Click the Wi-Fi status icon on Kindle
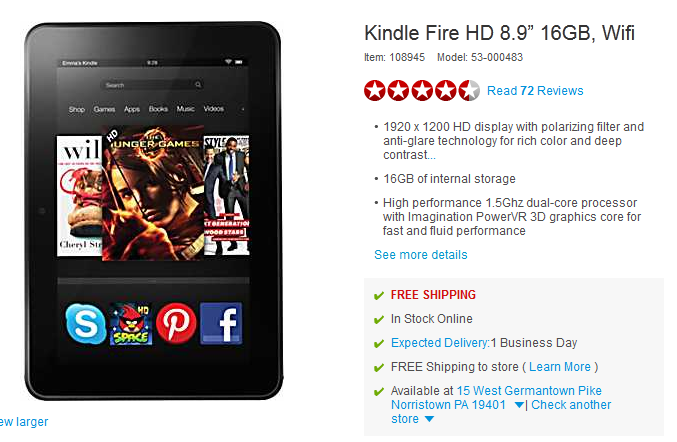This screenshot has height=442, width=677. pos(228,62)
